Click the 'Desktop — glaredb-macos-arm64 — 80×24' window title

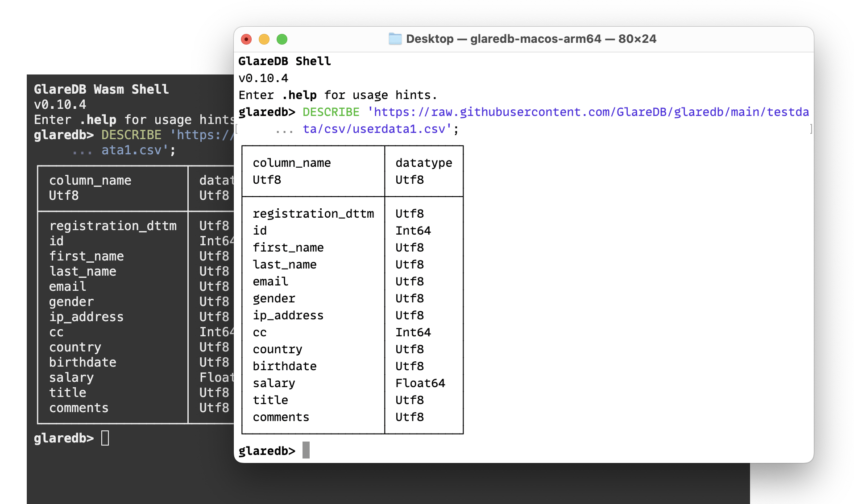coord(531,39)
